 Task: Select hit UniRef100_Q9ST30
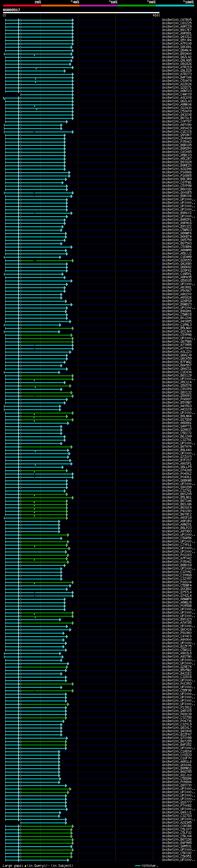pos(177,785)
